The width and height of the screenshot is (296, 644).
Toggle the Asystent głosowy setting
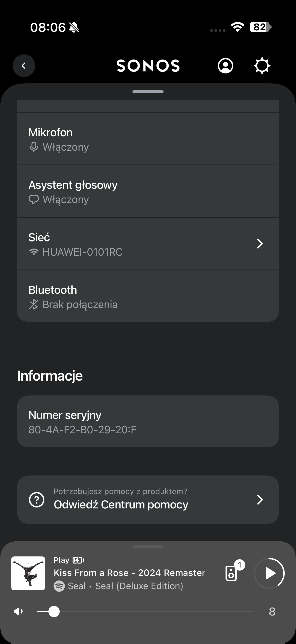coord(148,192)
